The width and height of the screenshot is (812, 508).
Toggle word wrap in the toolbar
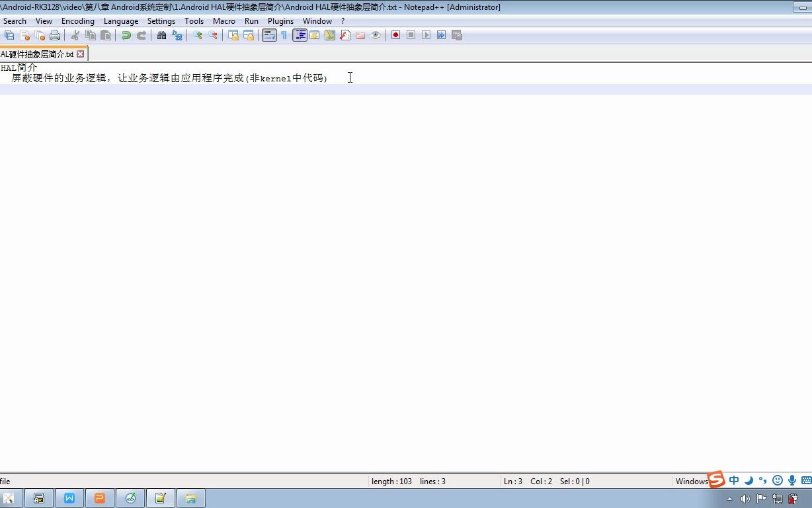pos(269,35)
